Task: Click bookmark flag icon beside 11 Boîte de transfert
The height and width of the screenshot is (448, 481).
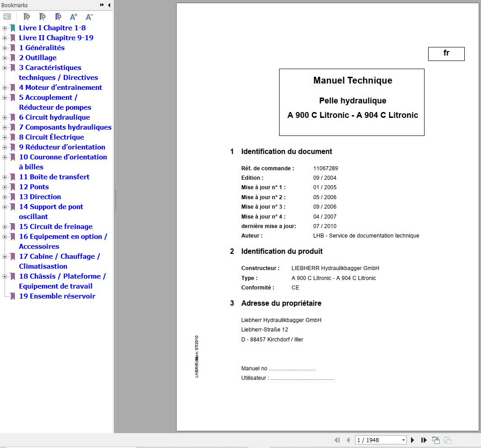Action: click(x=13, y=177)
